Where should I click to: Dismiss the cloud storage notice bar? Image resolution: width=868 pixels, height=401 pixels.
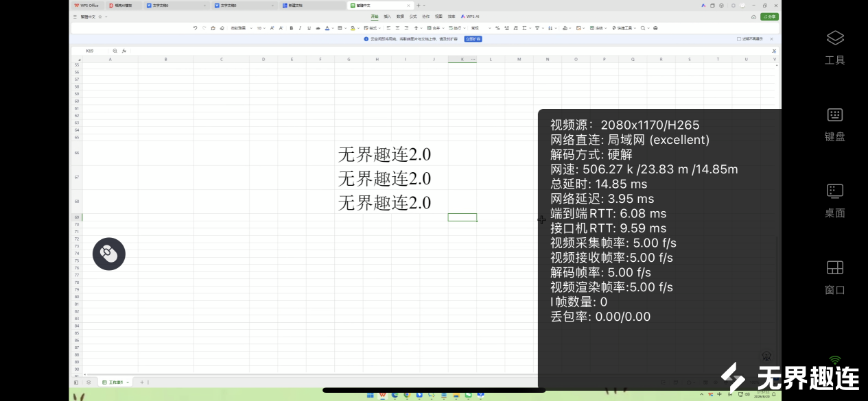point(771,39)
